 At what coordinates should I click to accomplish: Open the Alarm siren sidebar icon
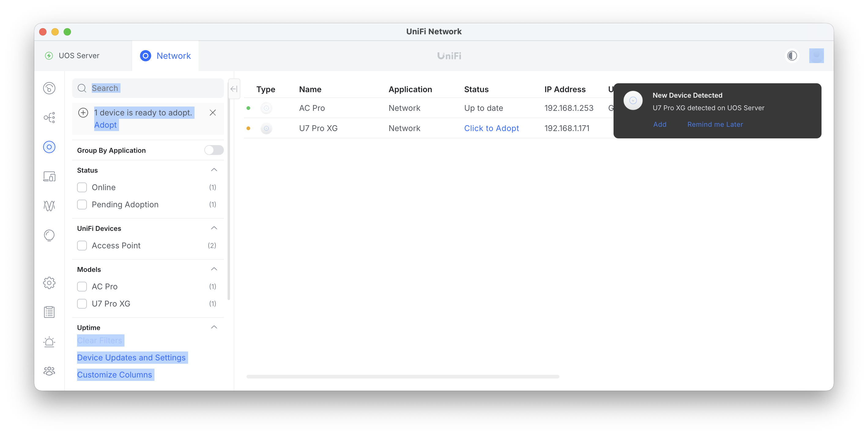pos(49,342)
